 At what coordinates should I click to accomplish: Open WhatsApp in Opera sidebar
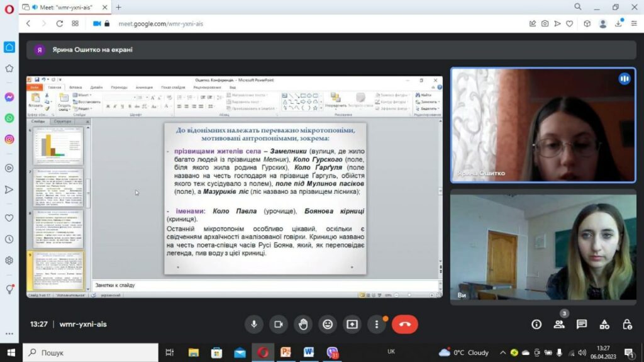(x=9, y=118)
